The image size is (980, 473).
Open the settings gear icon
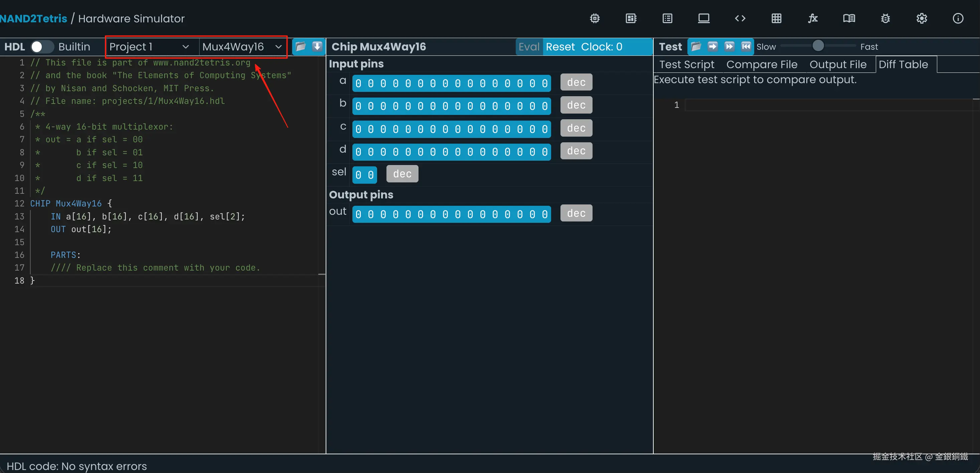click(922, 18)
